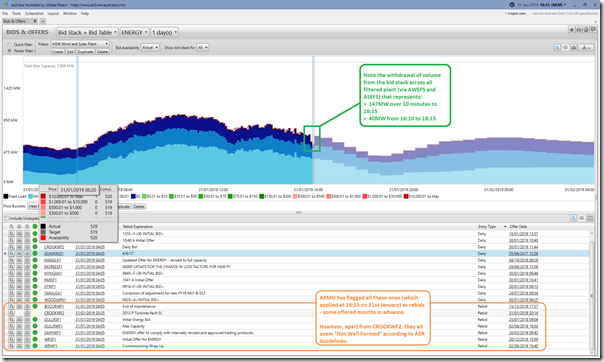The image size is (604, 362).
Task: Click the magnifier icon on the GUNNING1 row
Action: tap(12, 253)
